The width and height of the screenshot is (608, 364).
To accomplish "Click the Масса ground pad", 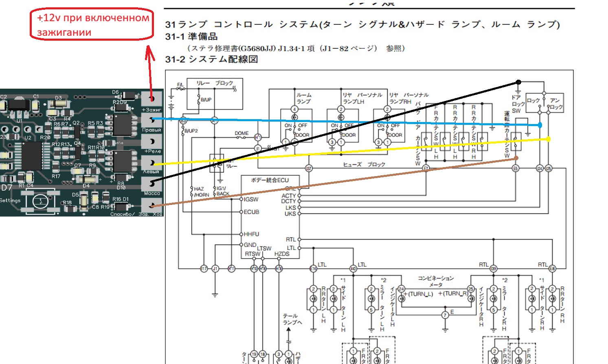I will tap(151, 183).
